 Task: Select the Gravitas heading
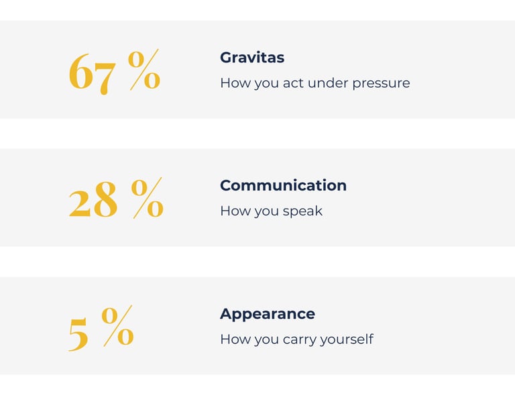252,58
